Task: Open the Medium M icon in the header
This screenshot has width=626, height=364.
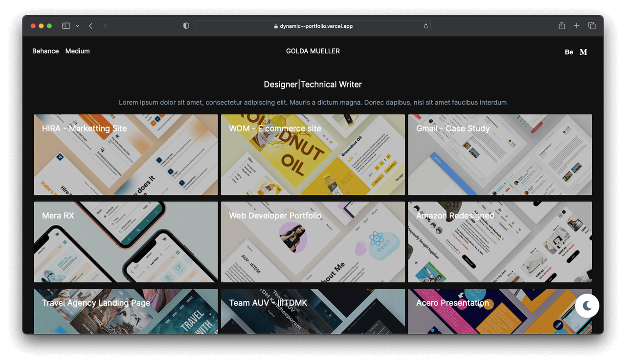Action: [583, 52]
